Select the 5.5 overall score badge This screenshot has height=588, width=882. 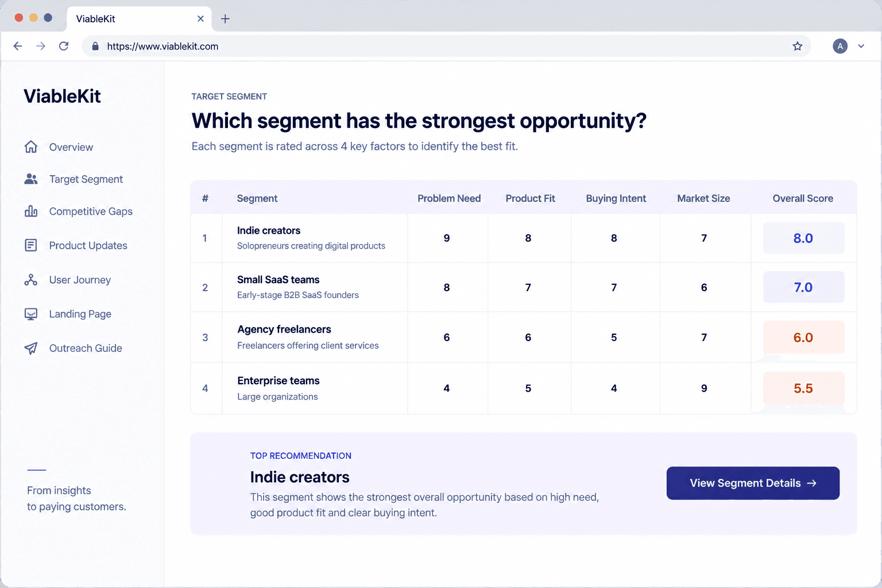[x=803, y=388]
